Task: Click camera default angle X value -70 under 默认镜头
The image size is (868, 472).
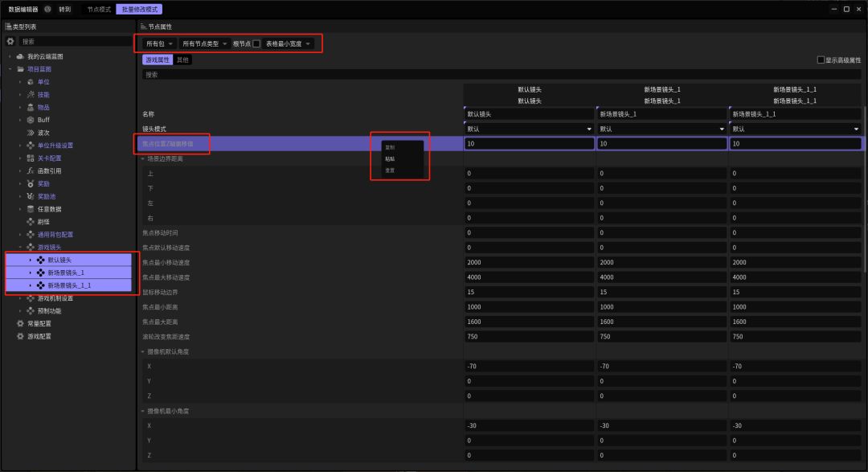Action: coord(529,366)
